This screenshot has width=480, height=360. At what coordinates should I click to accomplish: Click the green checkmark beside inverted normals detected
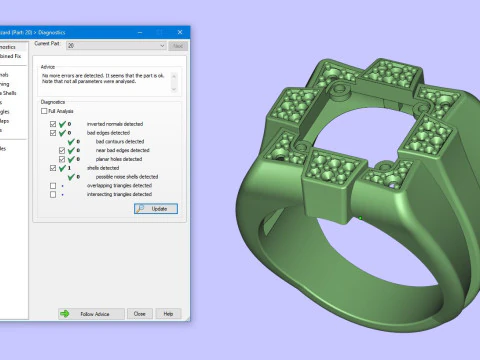[62, 124]
